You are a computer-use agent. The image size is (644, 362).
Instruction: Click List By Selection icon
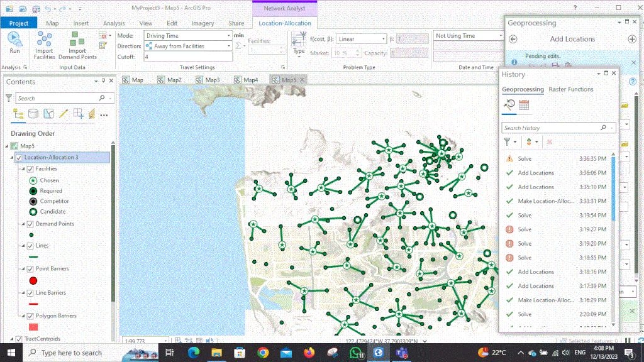48,114
